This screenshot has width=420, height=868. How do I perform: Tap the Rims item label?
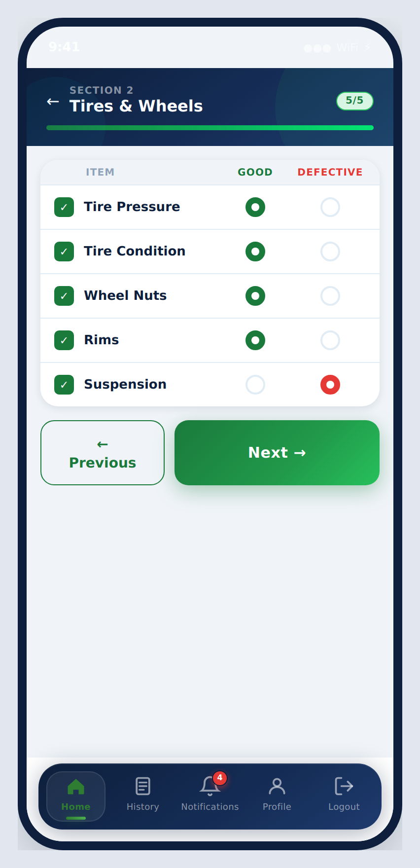tap(102, 340)
